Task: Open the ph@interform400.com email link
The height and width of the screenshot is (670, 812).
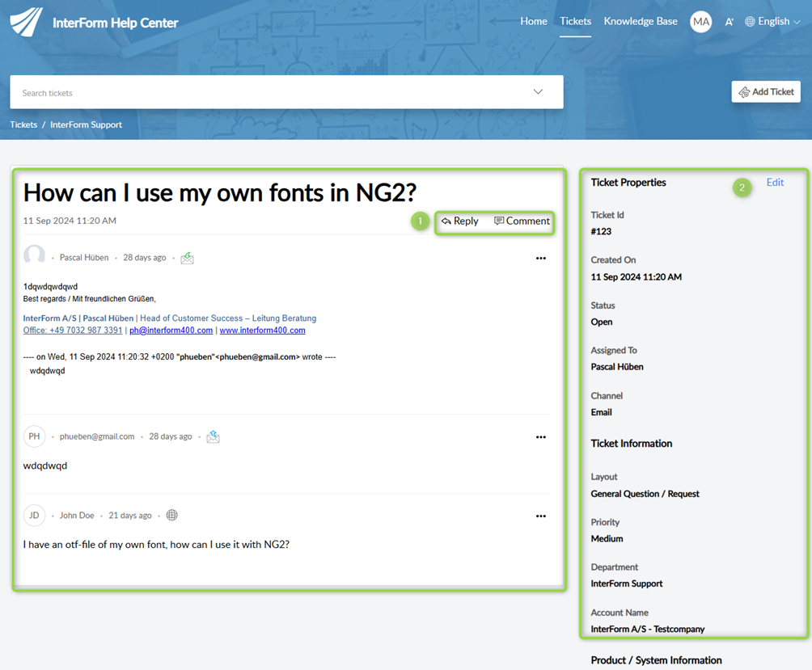Action: point(171,330)
